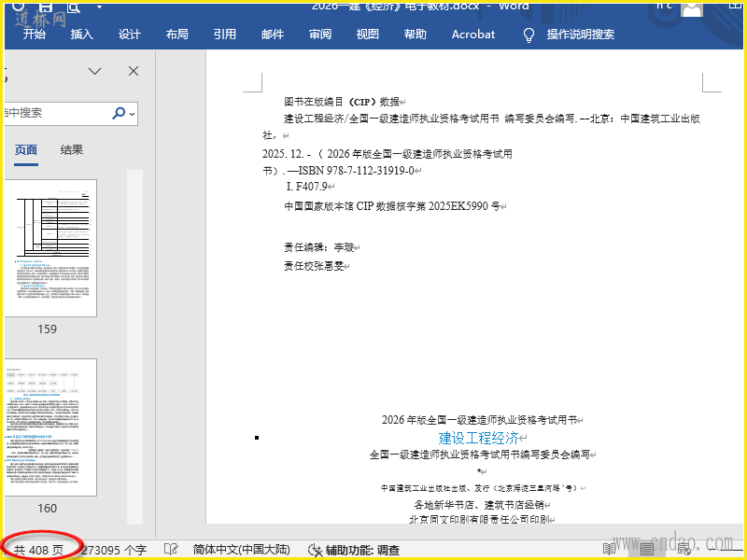Close the navigation pane

point(134,71)
